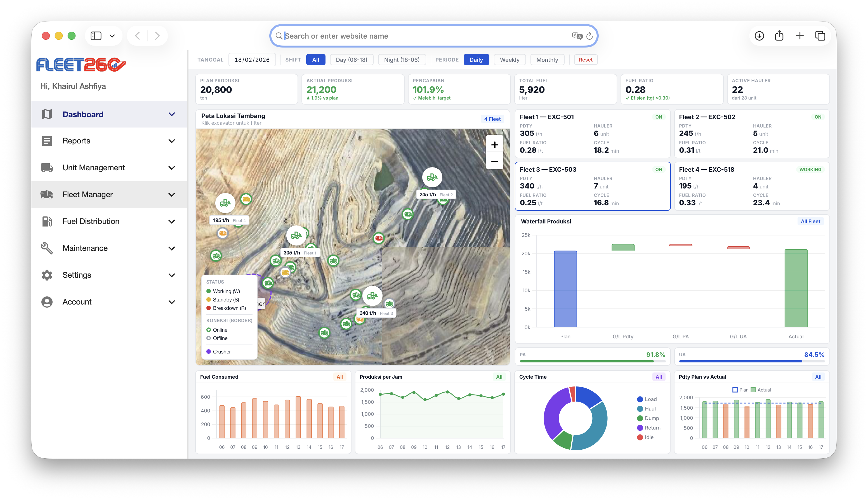Click the All badge in Fuel Consumed
This screenshot has width=868, height=500.
[339, 377]
